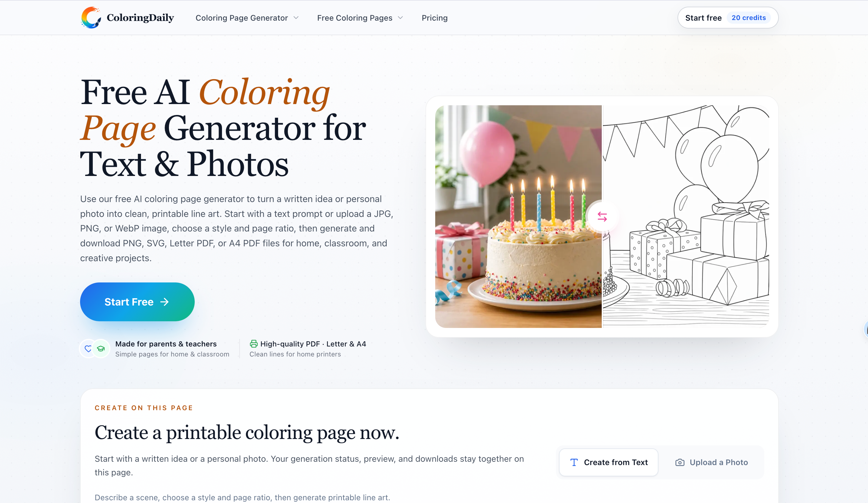Expand the Free Coloring Pages chevron

point(400,18)
